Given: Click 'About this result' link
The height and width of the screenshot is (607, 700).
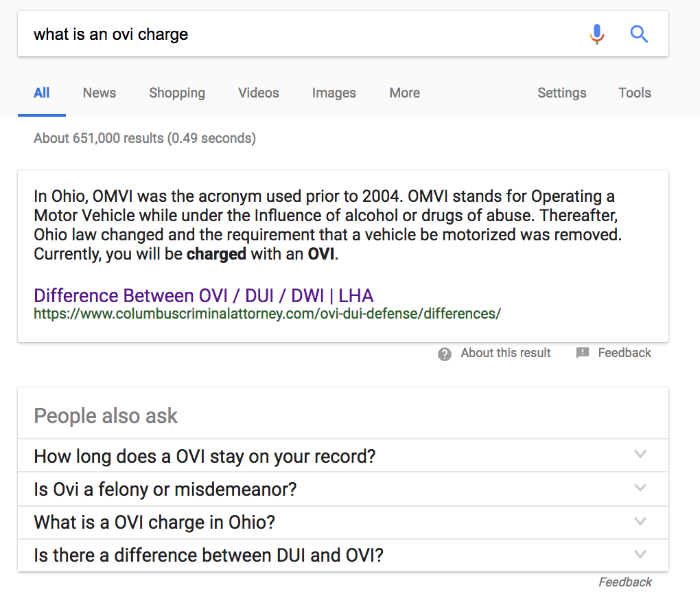Looking at the screenshot, I should click(x=505, y=353).
